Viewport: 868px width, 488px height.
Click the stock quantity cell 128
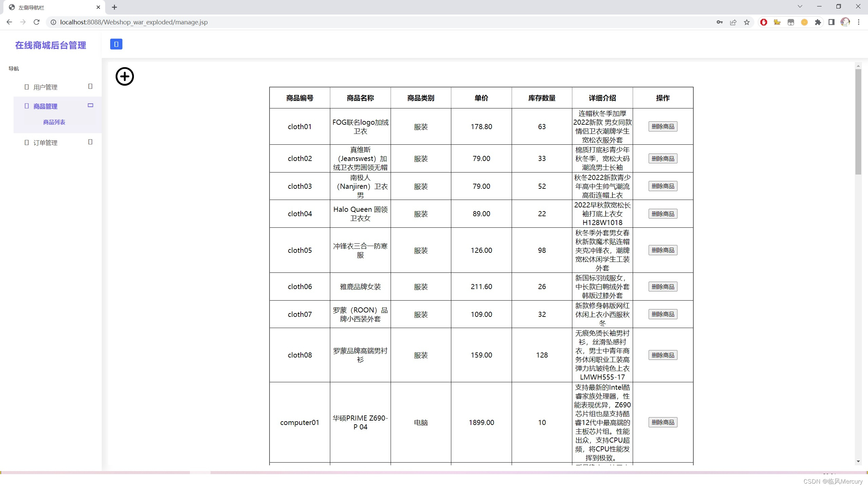[542, 355]
